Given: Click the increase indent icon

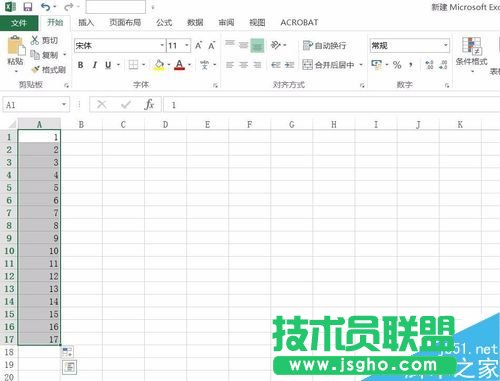Looking at the screenshot, I should point(289,65).
